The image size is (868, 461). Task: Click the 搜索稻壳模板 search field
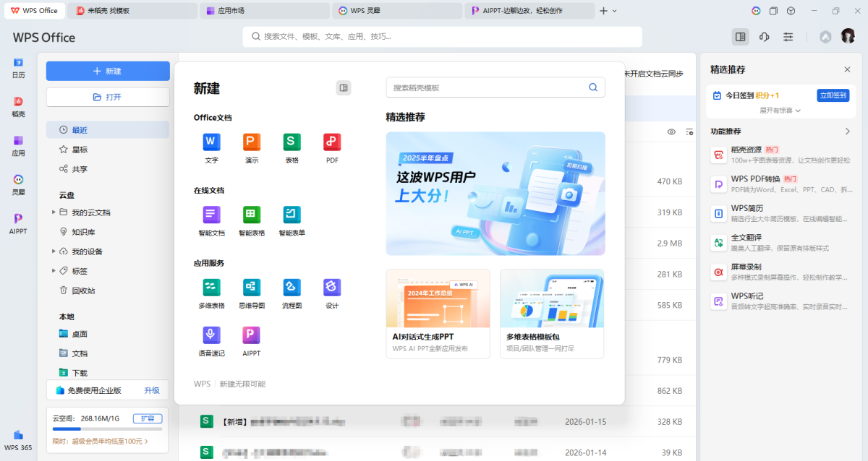point(488,87)
